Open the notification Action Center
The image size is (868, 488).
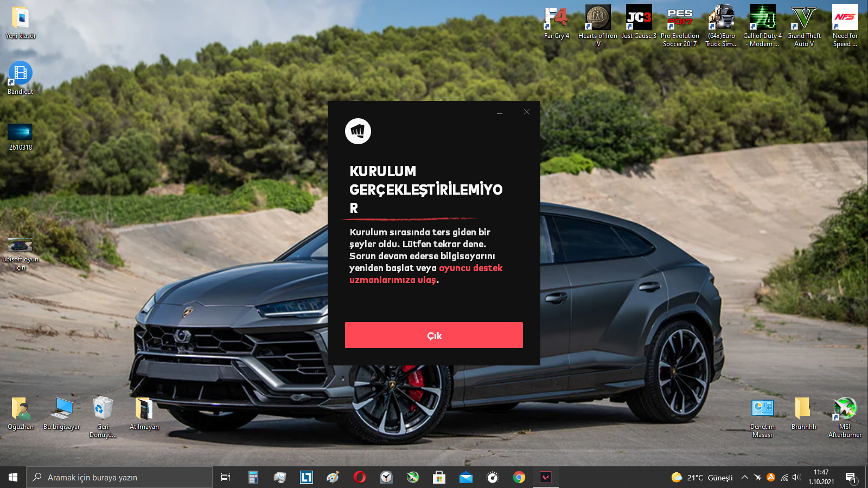pos(851,477)
